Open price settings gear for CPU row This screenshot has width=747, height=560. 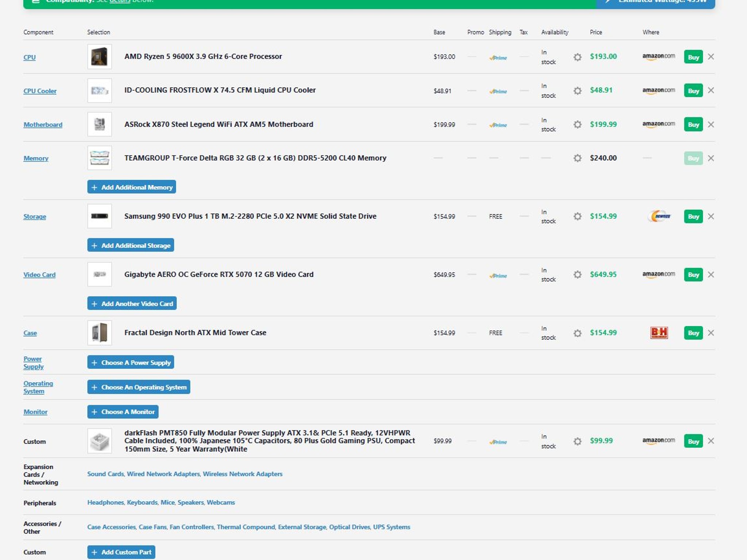[x=577, y=57]
